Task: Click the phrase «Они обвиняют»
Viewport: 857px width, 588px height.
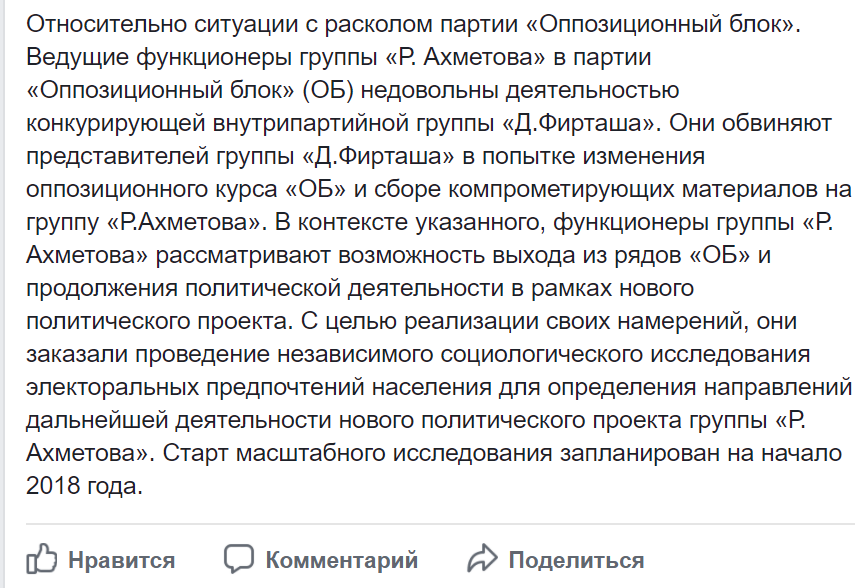Action: [x=750, y=124]
